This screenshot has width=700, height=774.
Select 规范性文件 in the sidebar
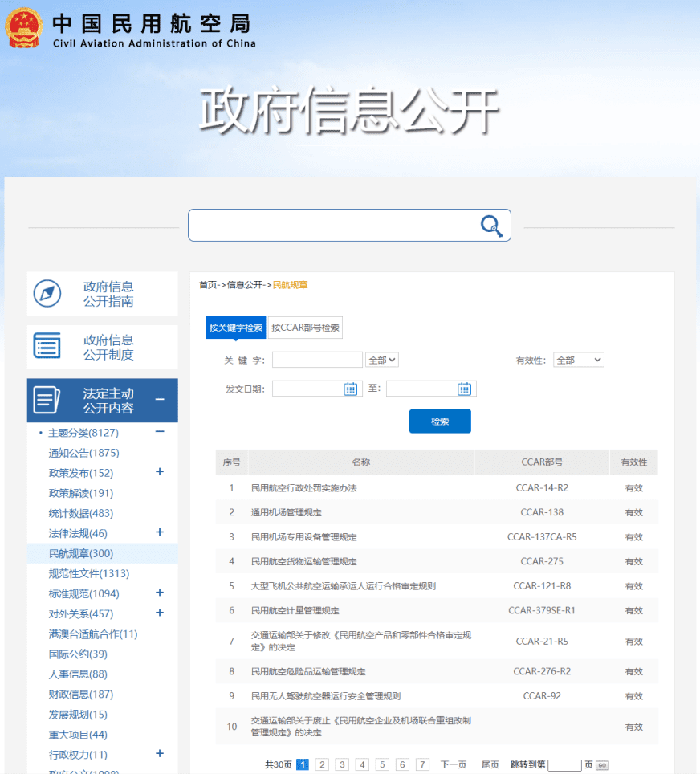click(x=88, y=573)
